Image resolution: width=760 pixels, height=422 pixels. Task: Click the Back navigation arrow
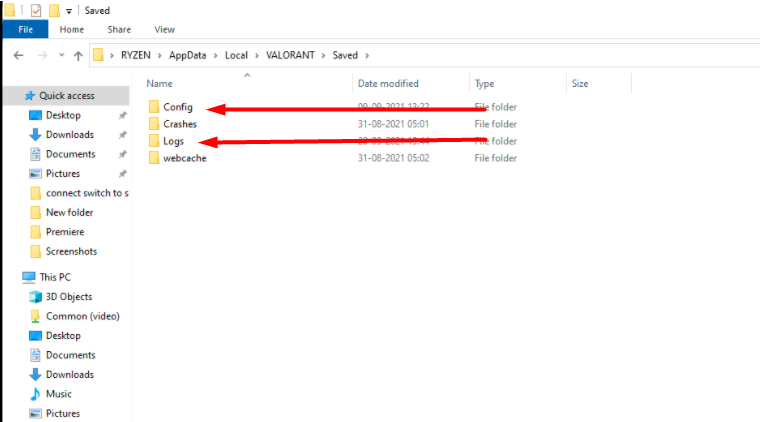click(x=18, y=55)
